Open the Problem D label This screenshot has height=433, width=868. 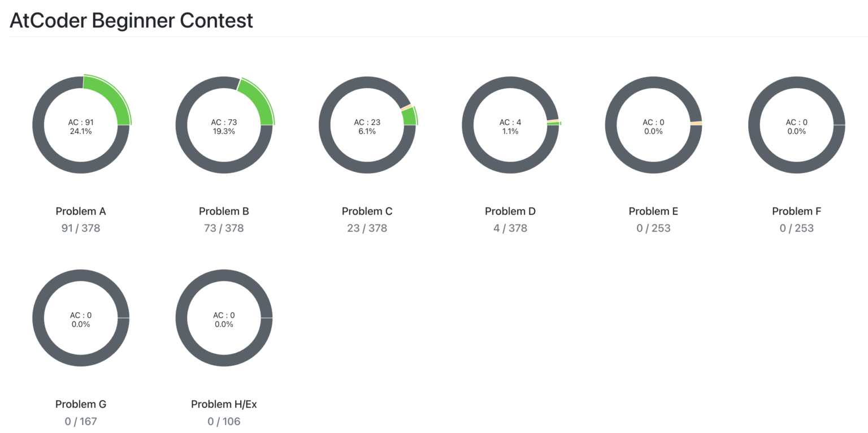[510, 211]
